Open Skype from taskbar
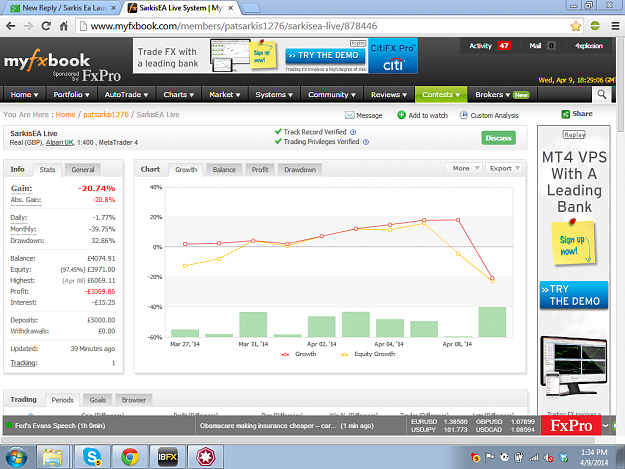The width and height of the screenshot is (625, 469). 92,457
